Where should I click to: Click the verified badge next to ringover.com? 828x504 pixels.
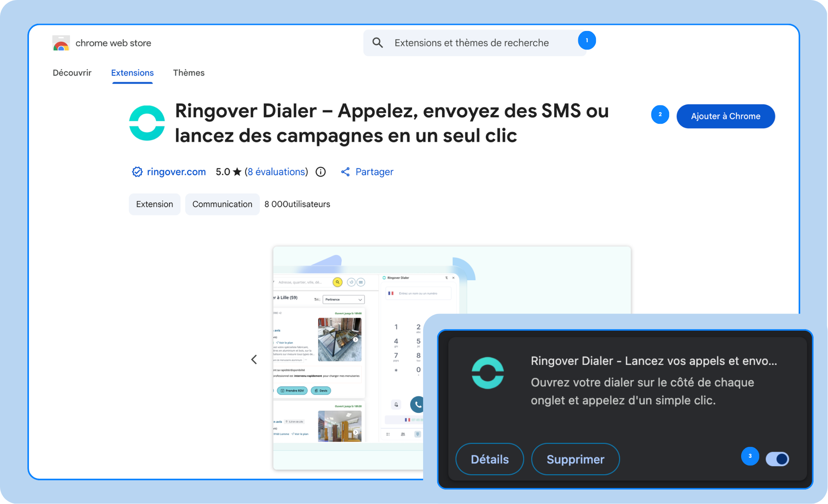(x=137, y=172)
